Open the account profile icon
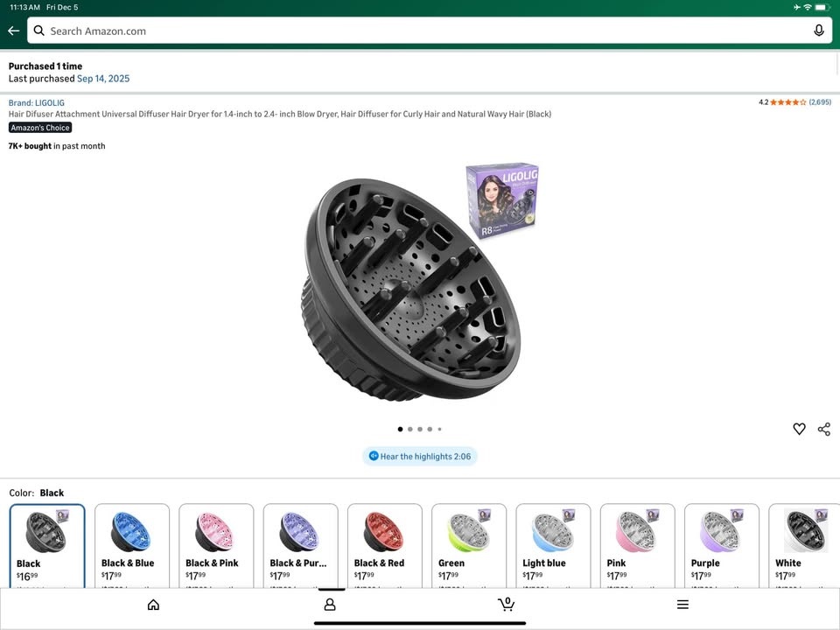 pyautogui.click(x=330, y=605)
